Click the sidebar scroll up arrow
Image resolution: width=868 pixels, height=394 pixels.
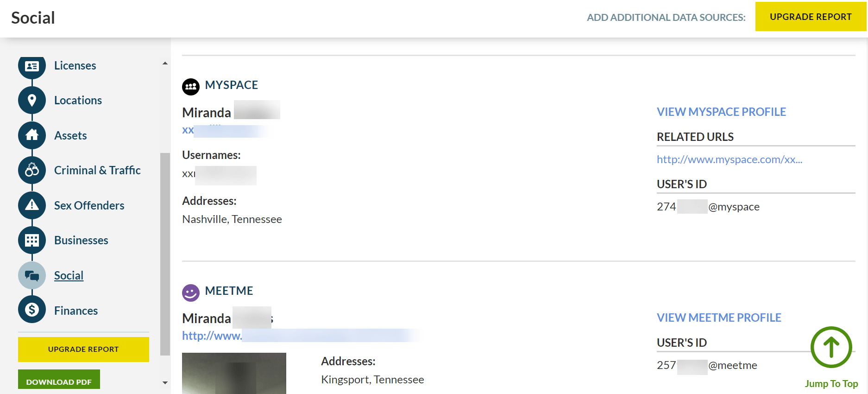pyautogui.click(x=165, y=63)
